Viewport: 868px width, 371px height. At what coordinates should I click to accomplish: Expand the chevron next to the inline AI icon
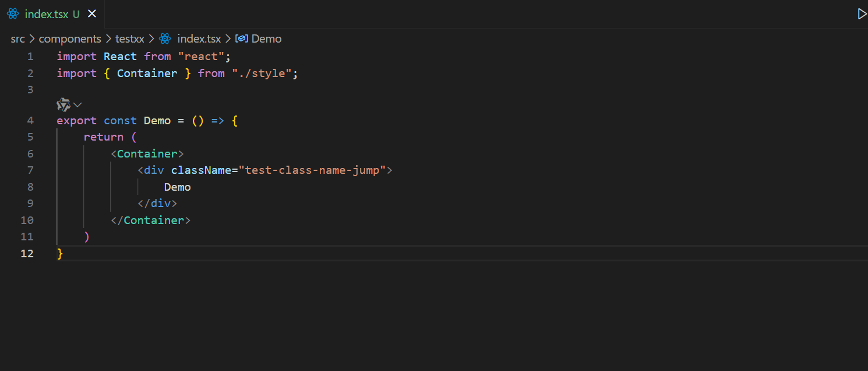click(x=77, y=104)
